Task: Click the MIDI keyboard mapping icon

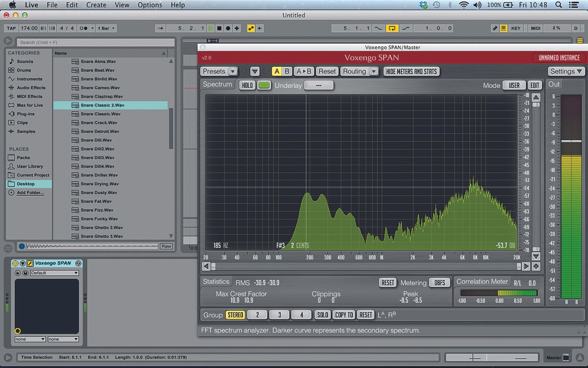Action: (x=503, y=28)
